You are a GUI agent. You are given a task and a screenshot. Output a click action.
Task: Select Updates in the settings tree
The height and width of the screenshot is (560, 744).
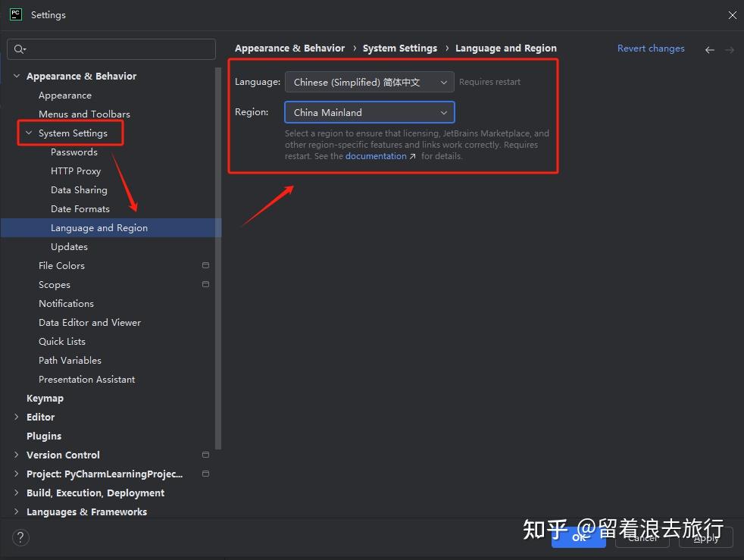(x=69, y=246)
